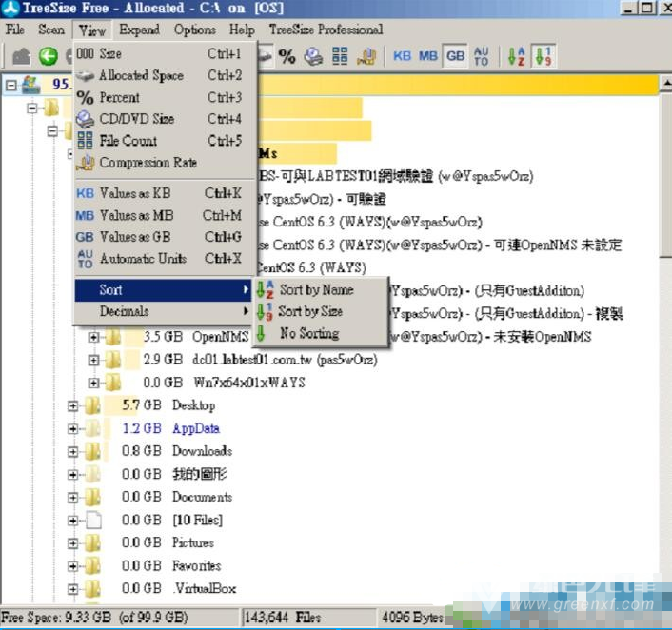
Task: Choose Sort by Name
Action: 321,289
